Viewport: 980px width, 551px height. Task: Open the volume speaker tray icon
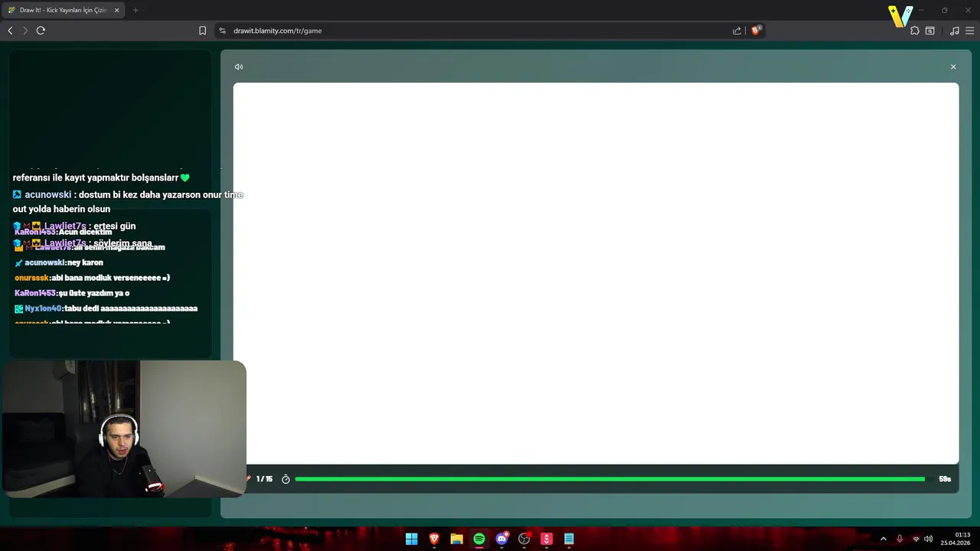929,539
